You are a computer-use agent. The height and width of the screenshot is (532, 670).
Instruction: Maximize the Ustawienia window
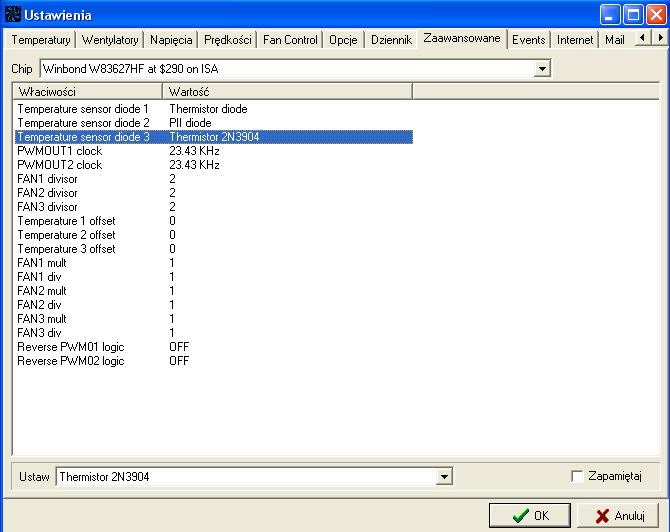pyautogui.click(x=633, y=15)
